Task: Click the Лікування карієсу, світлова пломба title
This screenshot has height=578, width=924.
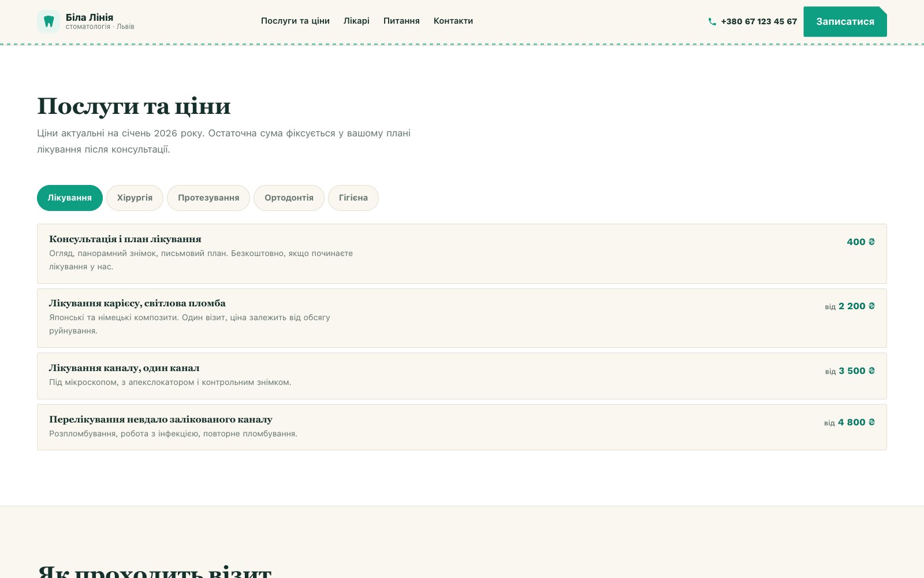Action: coord(137,303)
